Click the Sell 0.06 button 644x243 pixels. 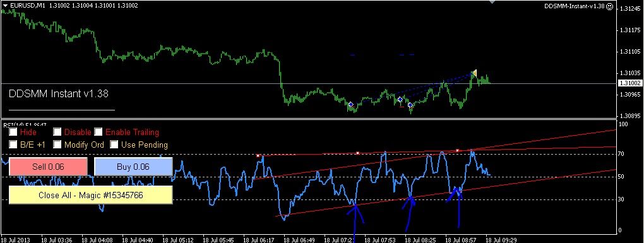49,167
